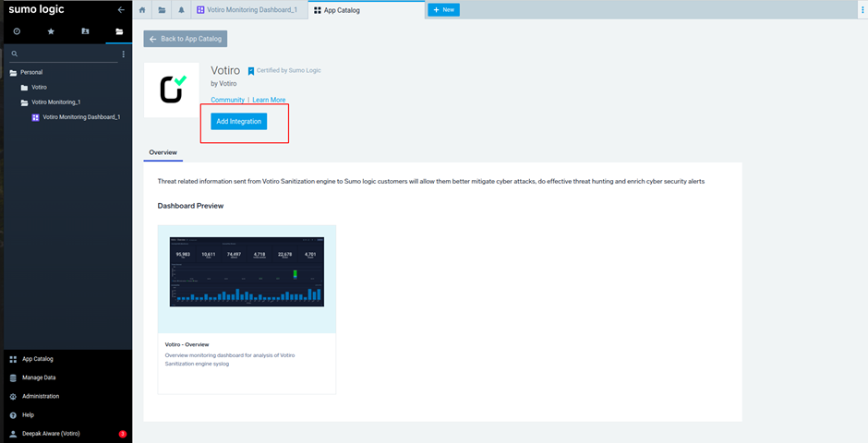This screenshot has height=443, width=868.
Task: Open the Deepak Alware (Votiro) user menu
Action: coord(51,434)
